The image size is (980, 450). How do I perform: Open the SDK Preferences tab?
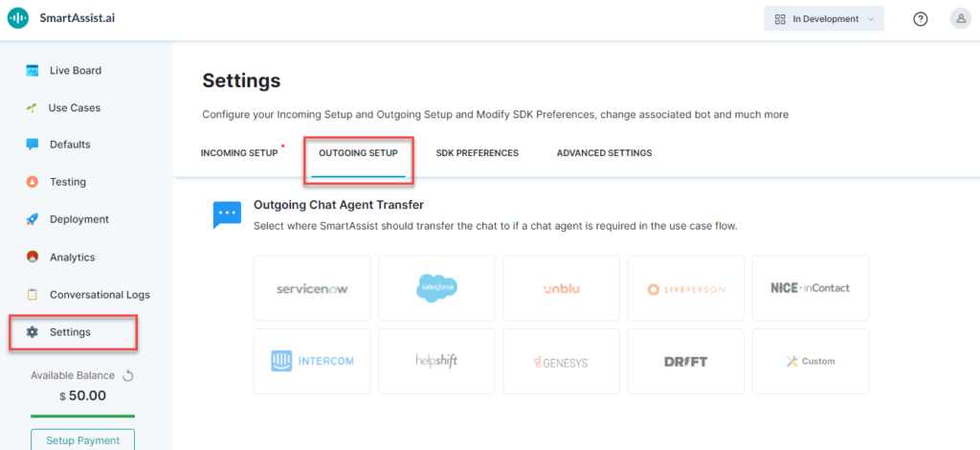coord(477,153)
